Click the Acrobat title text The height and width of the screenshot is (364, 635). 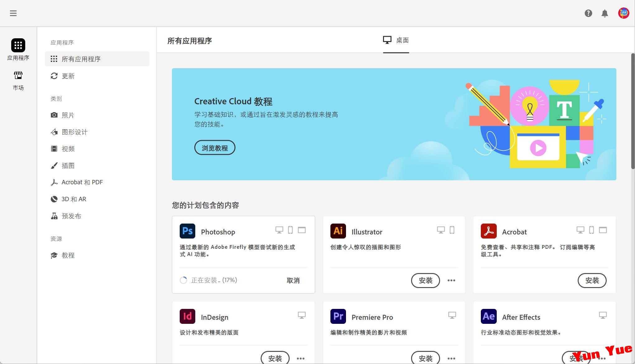[x=514, y=232]
